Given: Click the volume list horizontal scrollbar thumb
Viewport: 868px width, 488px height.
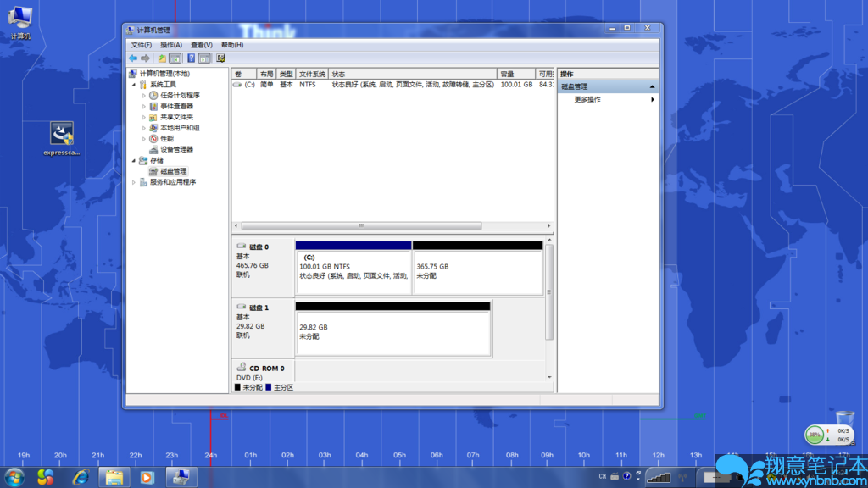Looking at the screenshot, I should [x=361, y=225].
